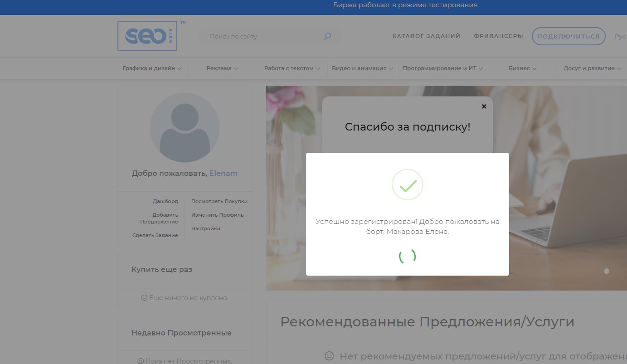627x364 pixels.
Task: Open the Каталог заданий page
Action: [x=426, y=36]
